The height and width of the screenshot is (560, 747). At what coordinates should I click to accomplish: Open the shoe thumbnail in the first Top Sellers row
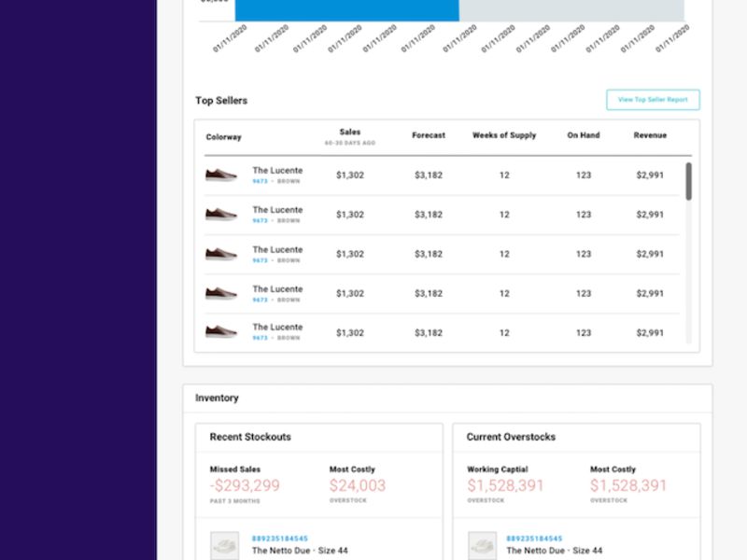click(x=221, y=175)
